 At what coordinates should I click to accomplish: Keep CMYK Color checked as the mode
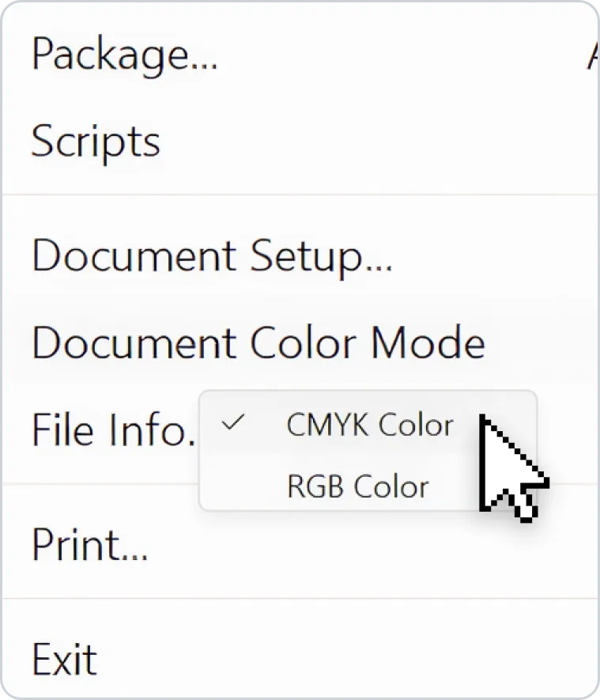370,425
